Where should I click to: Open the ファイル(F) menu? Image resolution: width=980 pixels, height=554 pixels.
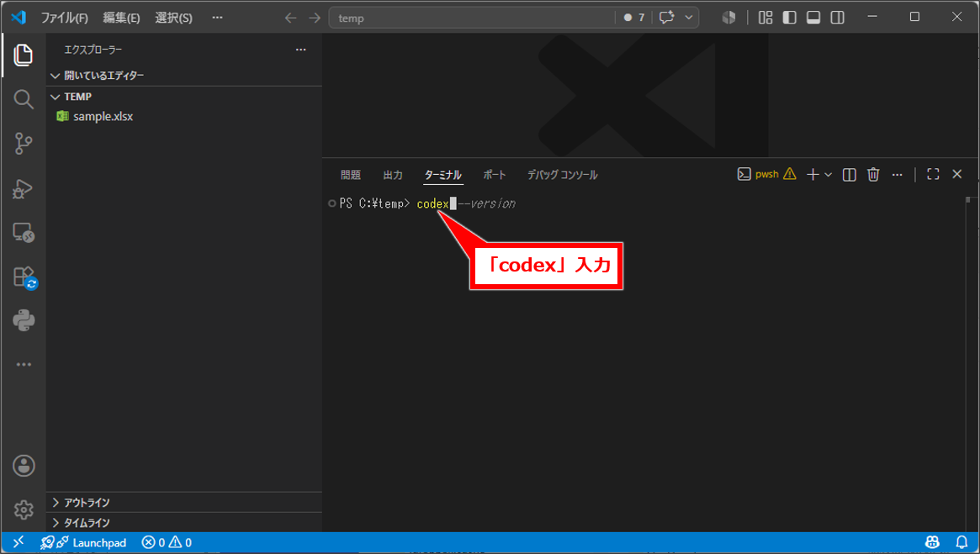coord(65,18)
